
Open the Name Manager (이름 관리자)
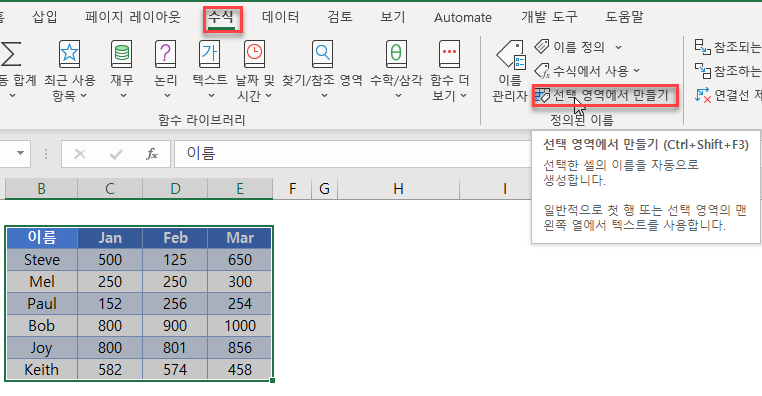tap(510, 72)
